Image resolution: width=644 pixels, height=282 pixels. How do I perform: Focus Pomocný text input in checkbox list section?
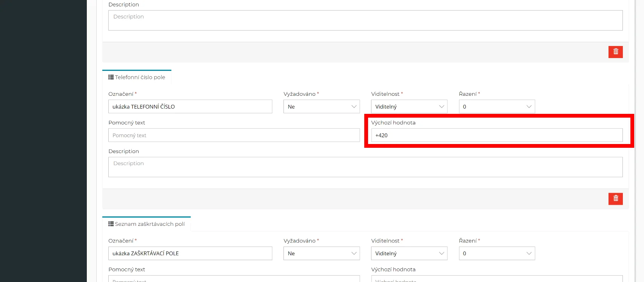point(234,279)
